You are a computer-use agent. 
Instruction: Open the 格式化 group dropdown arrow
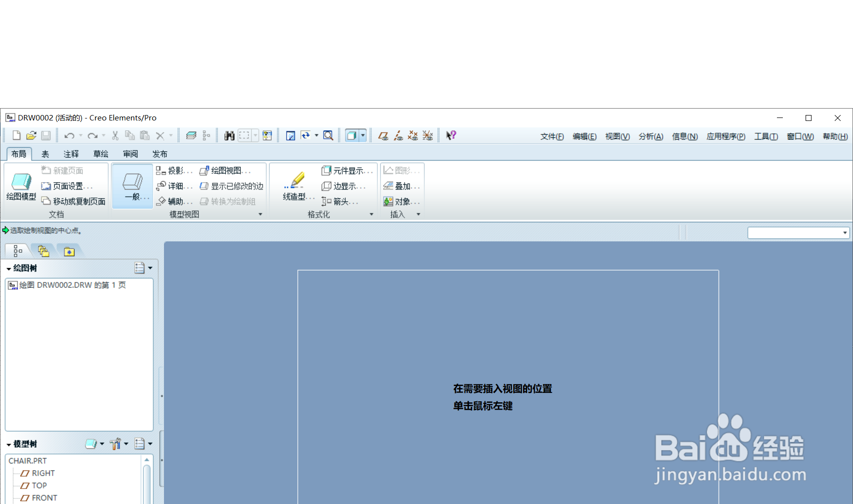[x=371, y=214]
